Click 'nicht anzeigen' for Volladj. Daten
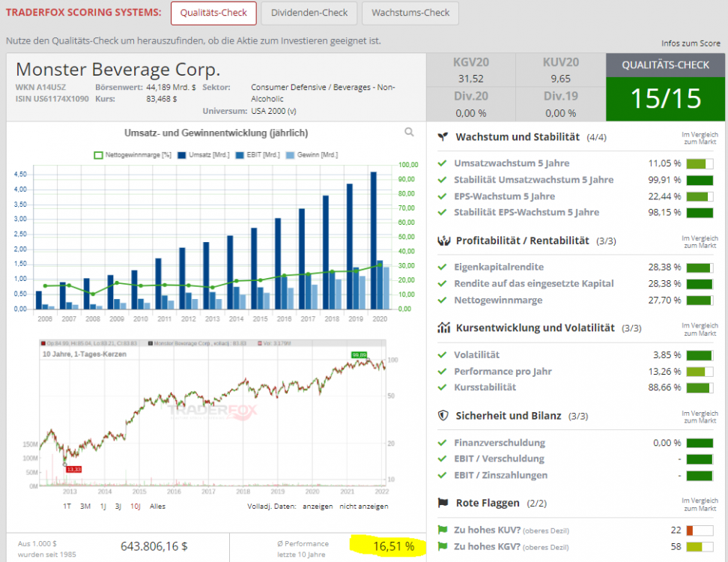This screenshot has width=728, height=562. point(364,507)
